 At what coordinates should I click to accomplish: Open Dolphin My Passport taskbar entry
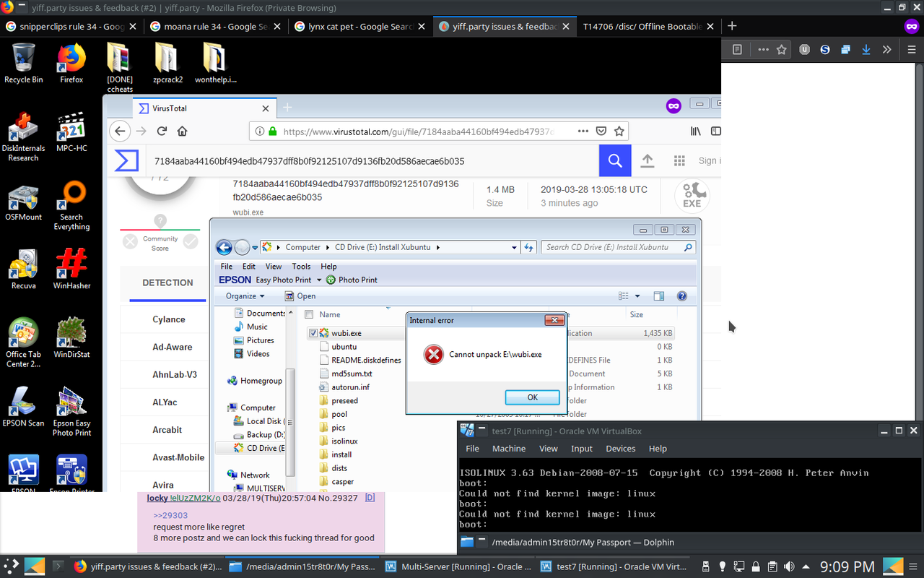pos(303,566)
